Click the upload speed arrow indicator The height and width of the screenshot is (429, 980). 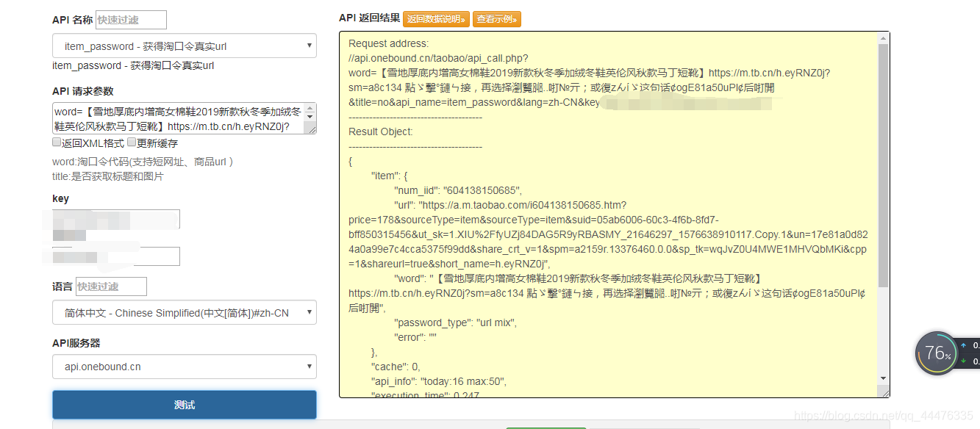965,345
